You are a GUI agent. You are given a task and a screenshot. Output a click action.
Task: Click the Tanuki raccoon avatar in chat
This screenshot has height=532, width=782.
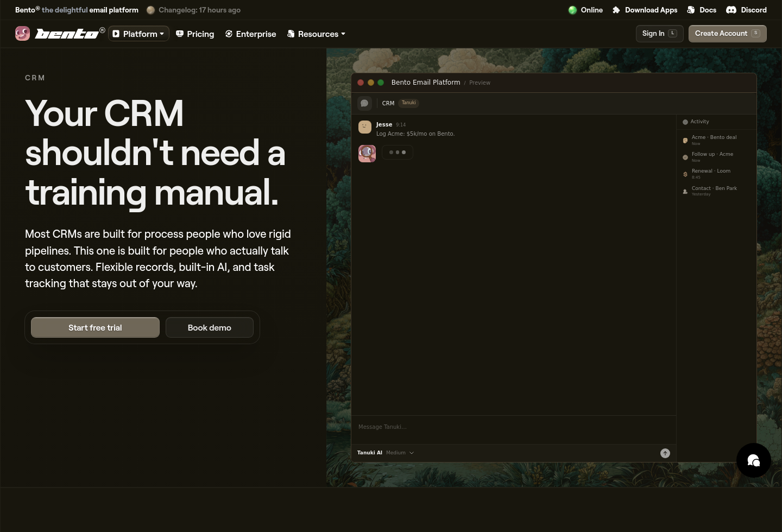click(367, 153)
